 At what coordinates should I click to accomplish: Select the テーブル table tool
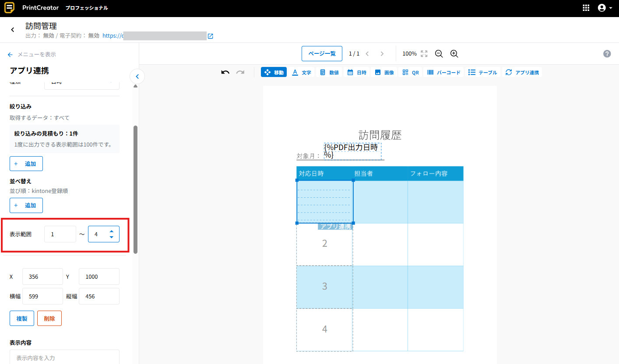[483, 72]
